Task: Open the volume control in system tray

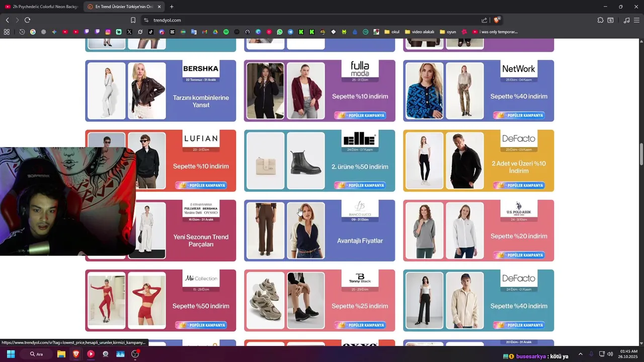Action: coord(610,354)
